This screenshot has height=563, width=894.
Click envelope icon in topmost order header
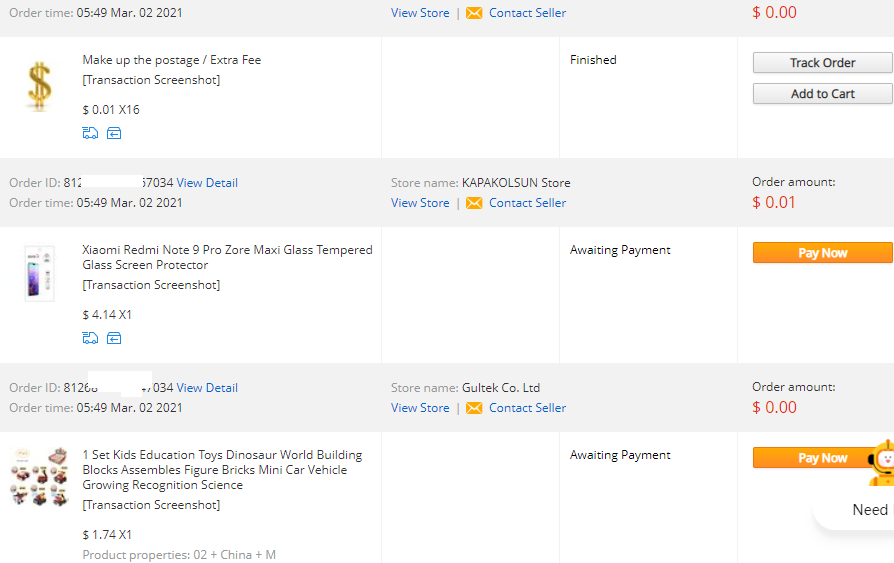(x=474, y=13)
